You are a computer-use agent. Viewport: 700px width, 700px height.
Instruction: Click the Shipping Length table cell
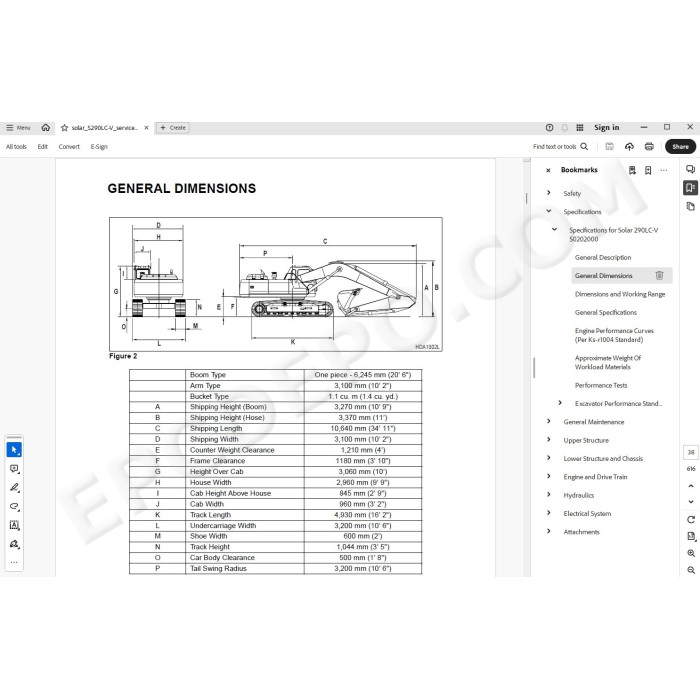[x=245, y=428]
